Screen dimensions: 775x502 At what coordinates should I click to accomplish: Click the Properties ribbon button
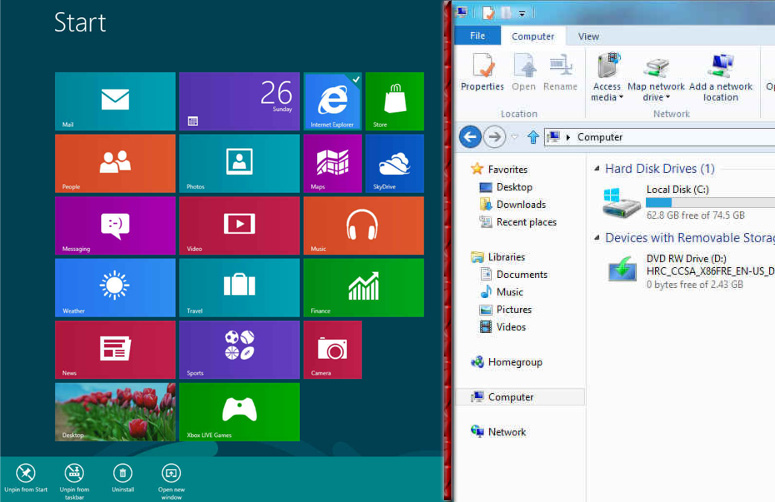coord(482,73)
